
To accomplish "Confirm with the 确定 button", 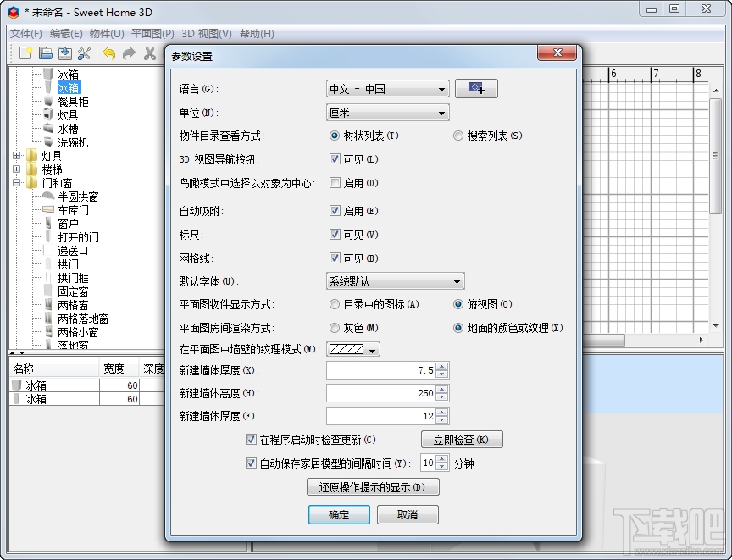I will (x=339, y=515).
